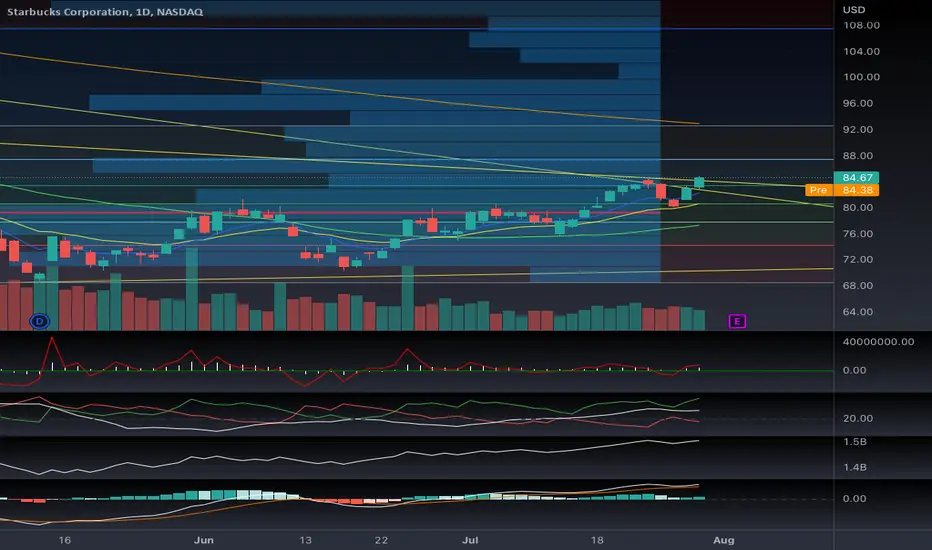Viewport: 932px width, 550px height.
Task: Click the 40000000.00 indicator scale label
Action: (878, 342)
